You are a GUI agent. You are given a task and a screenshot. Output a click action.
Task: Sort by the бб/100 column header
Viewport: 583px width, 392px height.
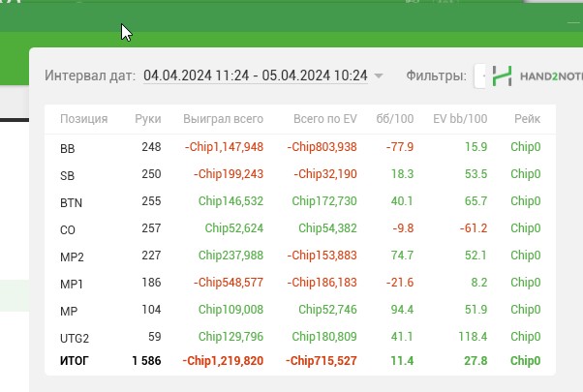395,119
